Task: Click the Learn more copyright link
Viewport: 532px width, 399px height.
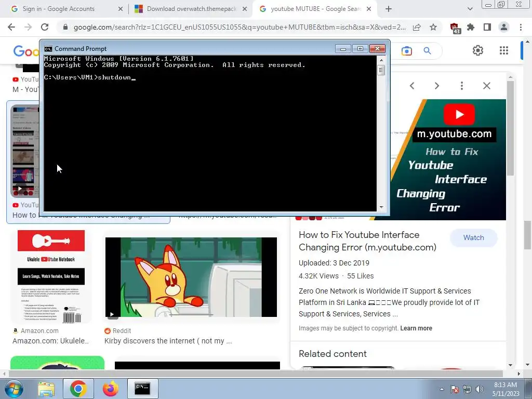Action: [416, 328]
